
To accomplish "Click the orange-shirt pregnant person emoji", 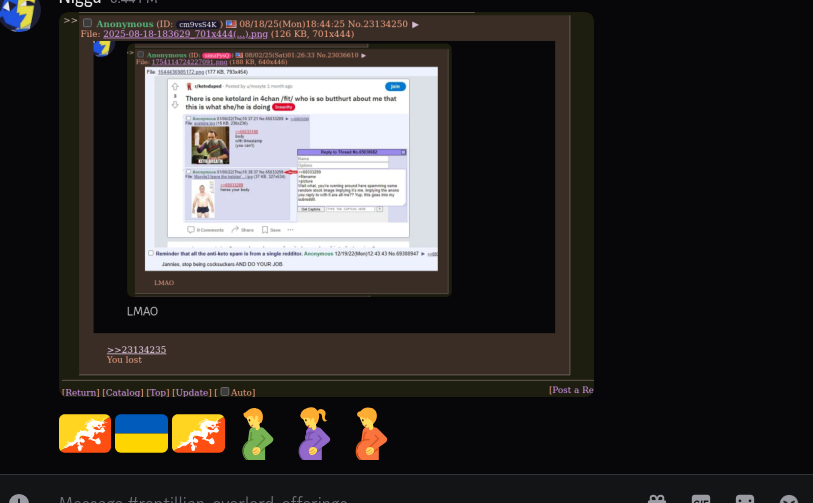I will point(371,434).
